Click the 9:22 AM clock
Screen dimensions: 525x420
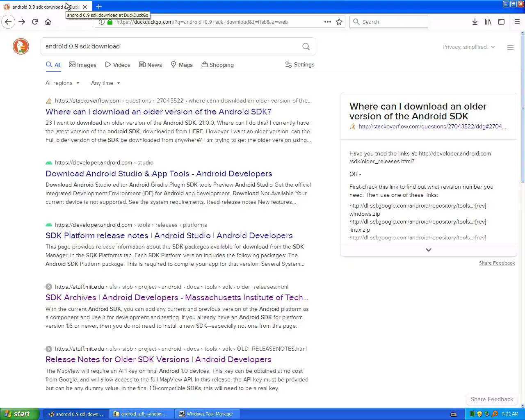coord(510,414)
